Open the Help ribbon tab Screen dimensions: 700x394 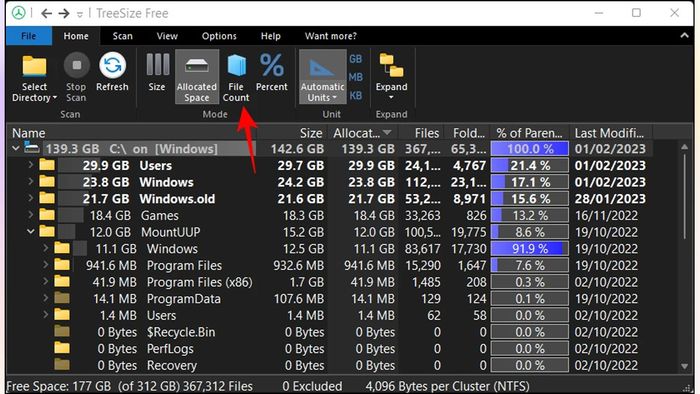coord(271,36)
